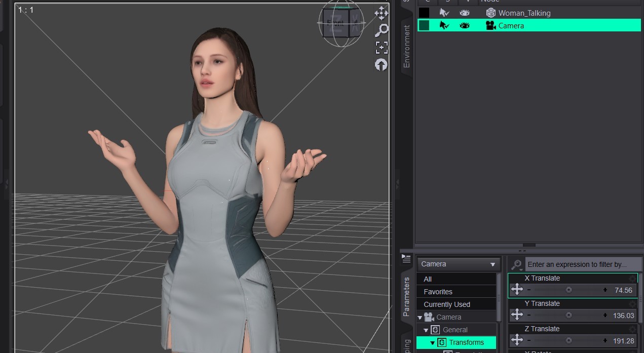
Task: Open the Parameters pane options menu icon
Action: point(406,258)
